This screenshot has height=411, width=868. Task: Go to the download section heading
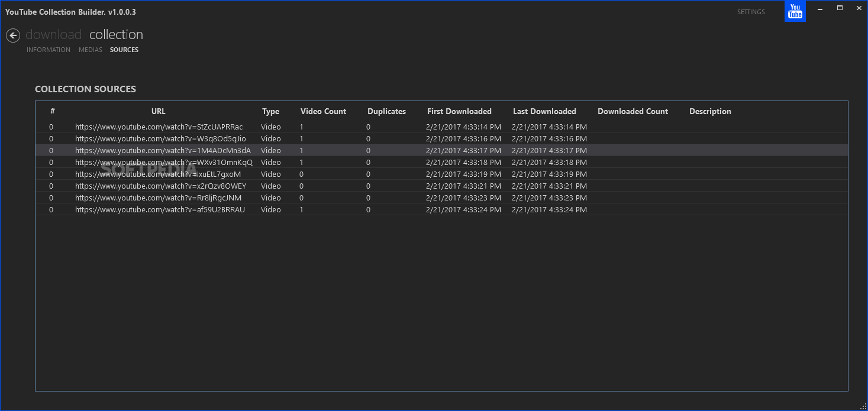click(53, 34)
